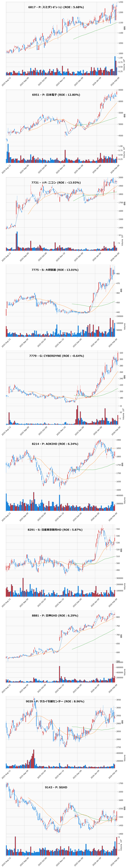Viewport: 127px width, 868px height.
Task: Click the 8291 日産東京販売HD chart title
Action: click(x=55, y=530)
